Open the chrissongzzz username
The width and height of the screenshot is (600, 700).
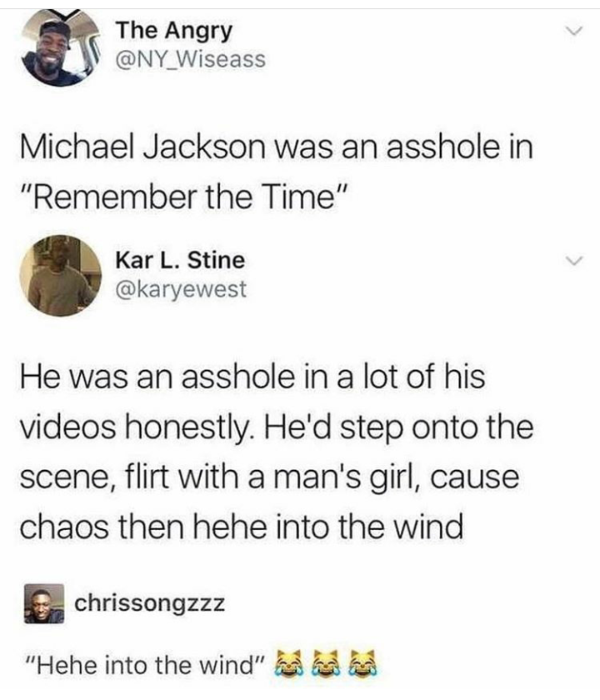pyautogui.click(x=149, y=604)
